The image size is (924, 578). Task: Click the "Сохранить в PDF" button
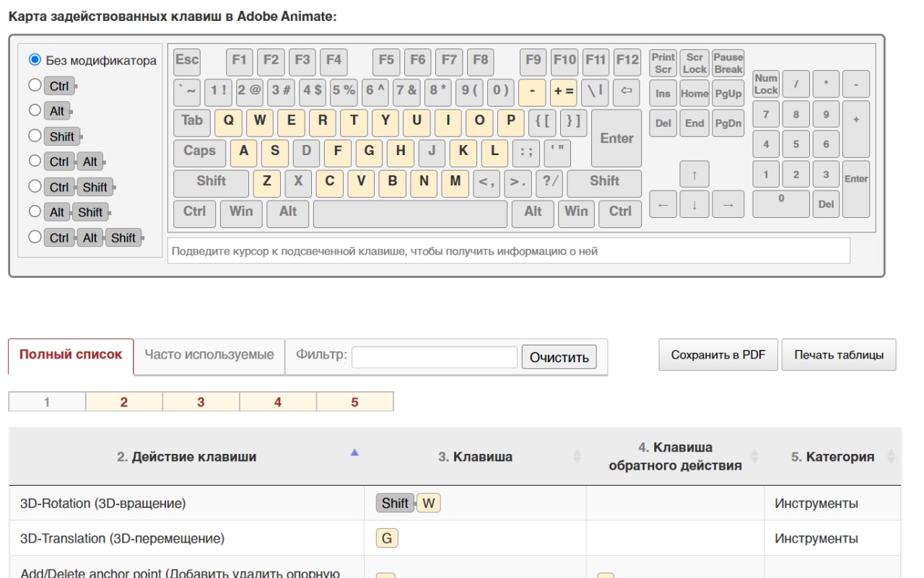(718, 355)
